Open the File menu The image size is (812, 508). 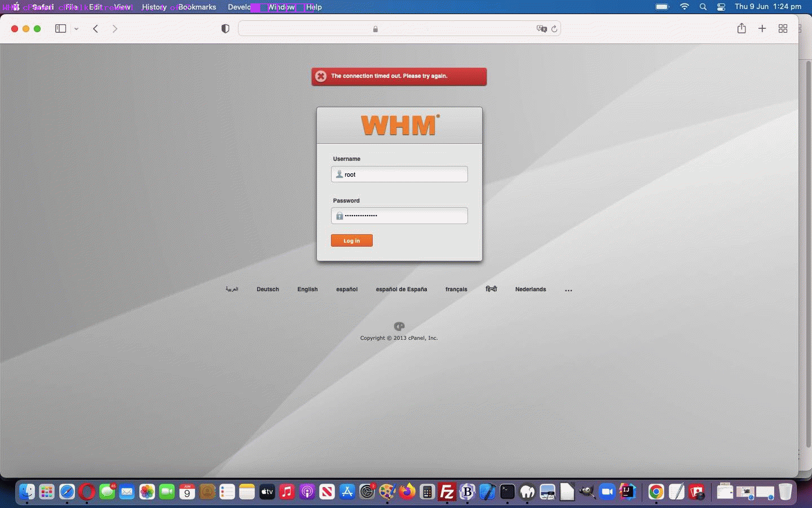point(71,7)
